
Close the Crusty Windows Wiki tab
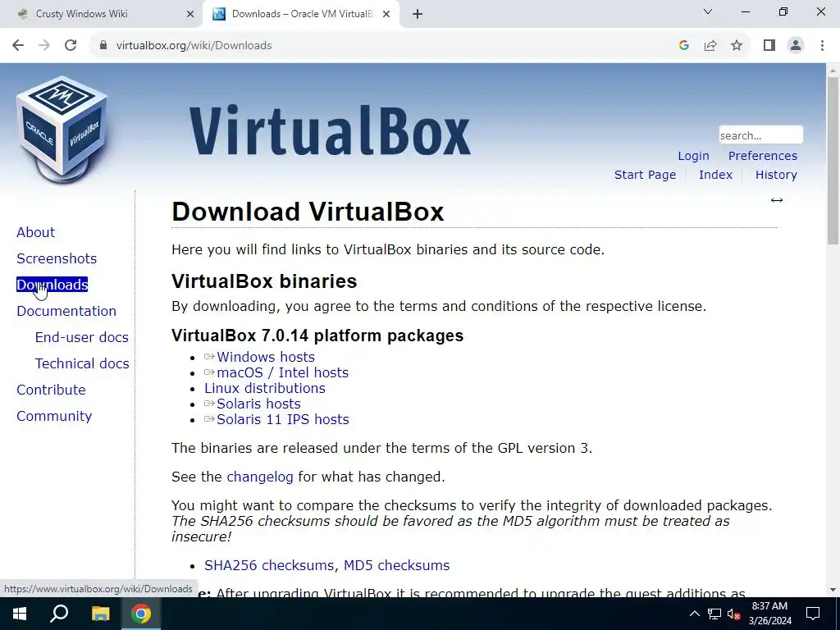click(x=190, y=15)
